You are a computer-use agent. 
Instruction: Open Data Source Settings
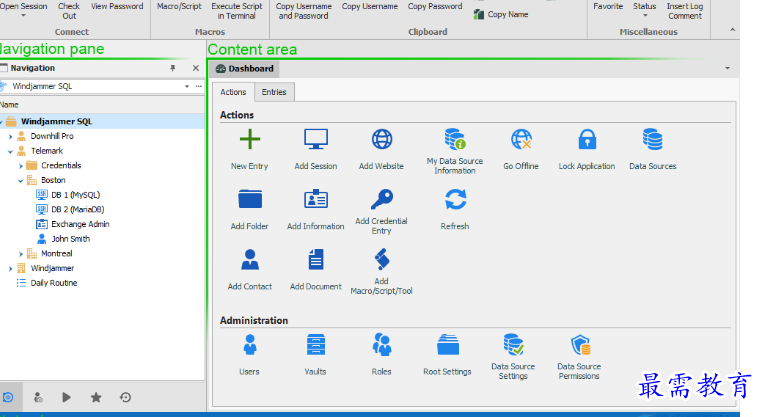[x=513, y=345]
